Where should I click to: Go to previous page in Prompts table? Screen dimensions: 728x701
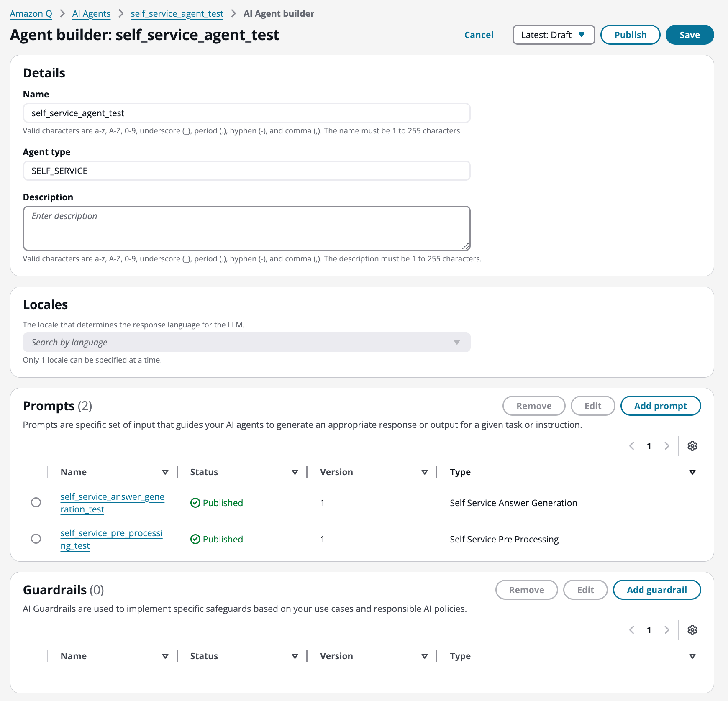(632, 446)
